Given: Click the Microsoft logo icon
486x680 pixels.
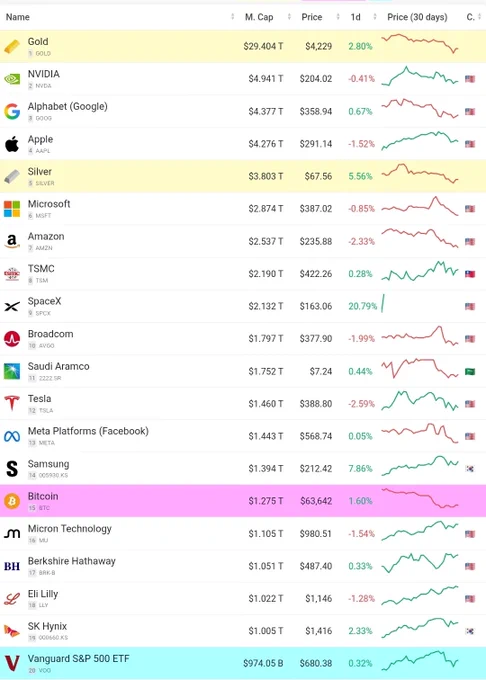Looking at the screenshot, I should click(12, 209).
